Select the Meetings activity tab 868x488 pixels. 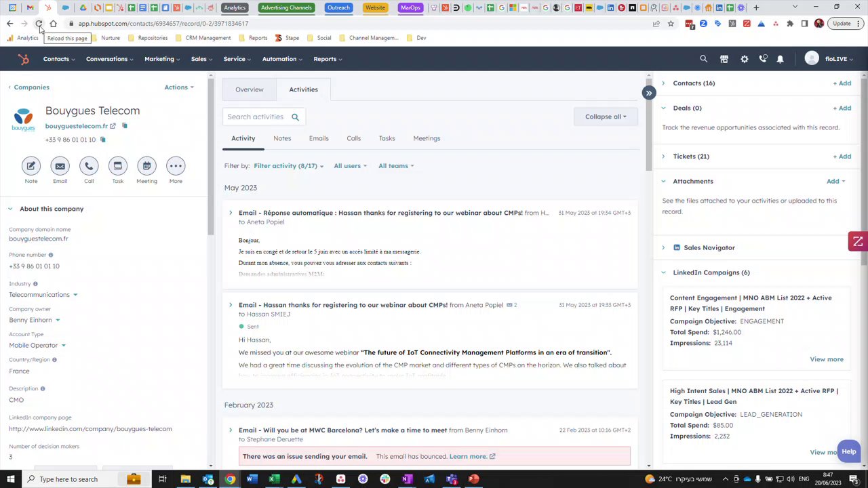click(x=427, y=138)
